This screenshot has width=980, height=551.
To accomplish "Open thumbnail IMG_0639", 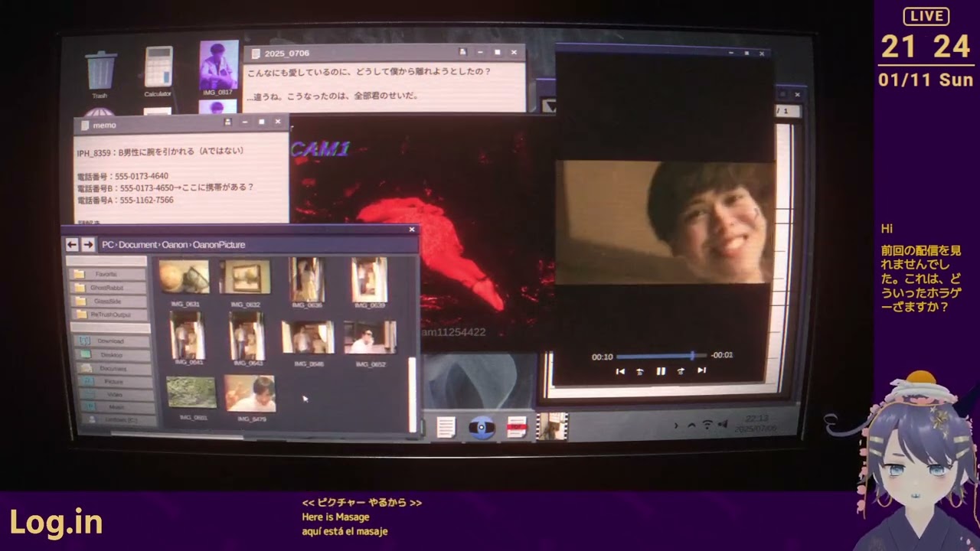I will click(368, 282).
